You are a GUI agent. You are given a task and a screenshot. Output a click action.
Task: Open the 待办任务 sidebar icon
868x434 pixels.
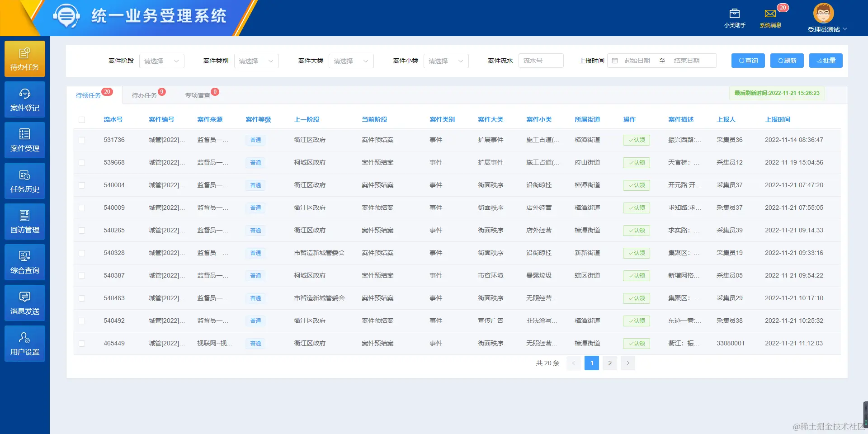(25, 59)
